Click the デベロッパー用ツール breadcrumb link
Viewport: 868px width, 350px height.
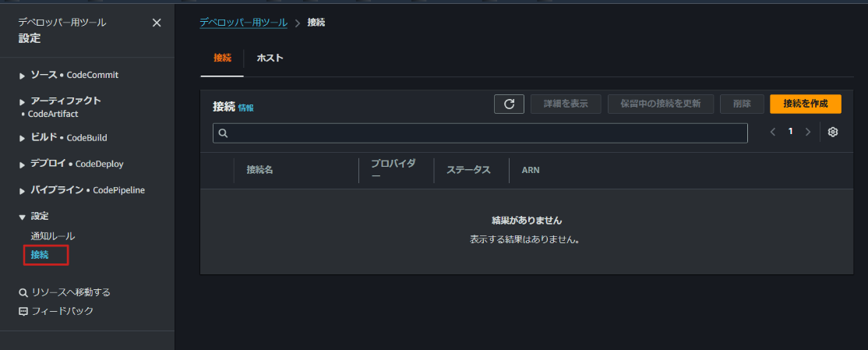pyautogui.click(x=244, y=23)
